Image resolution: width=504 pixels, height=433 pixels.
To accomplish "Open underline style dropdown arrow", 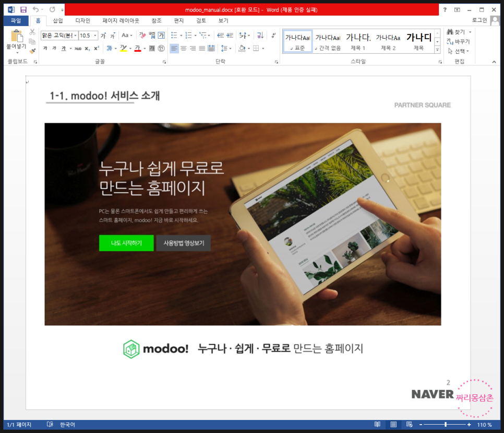I will point(70,49).
